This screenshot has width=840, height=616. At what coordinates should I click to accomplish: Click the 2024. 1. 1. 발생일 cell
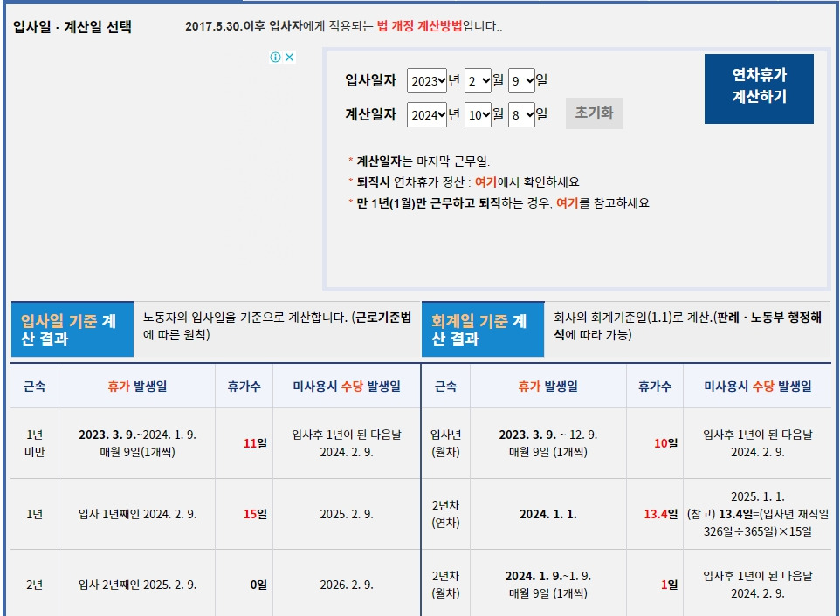548,514
